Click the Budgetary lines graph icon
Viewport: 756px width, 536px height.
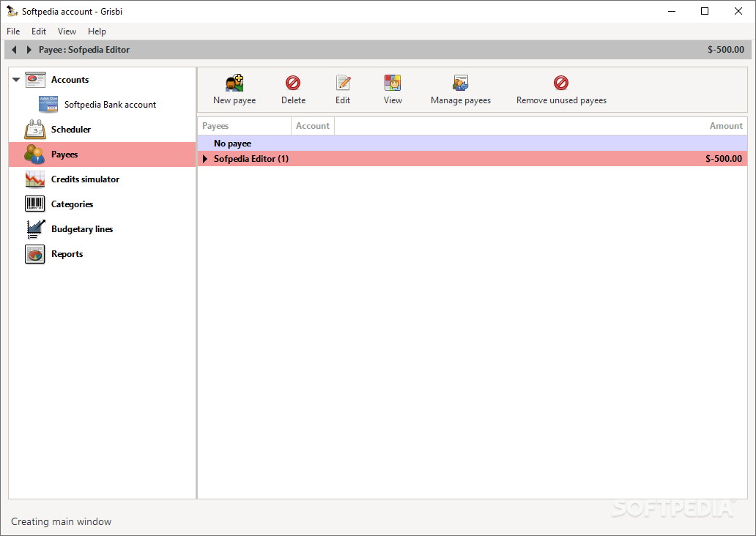(35, 229)
